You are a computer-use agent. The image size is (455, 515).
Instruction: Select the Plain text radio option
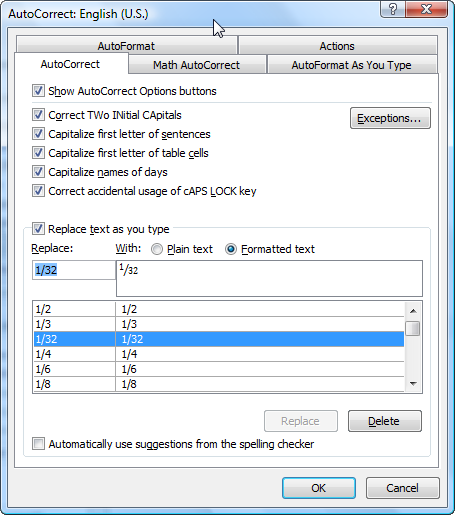click(x=157, y=249)
